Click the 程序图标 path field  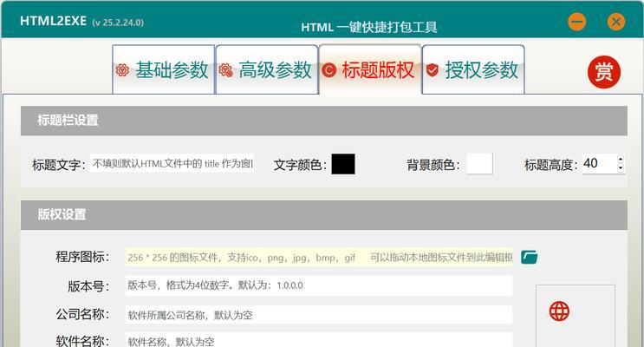click(319, 258)
